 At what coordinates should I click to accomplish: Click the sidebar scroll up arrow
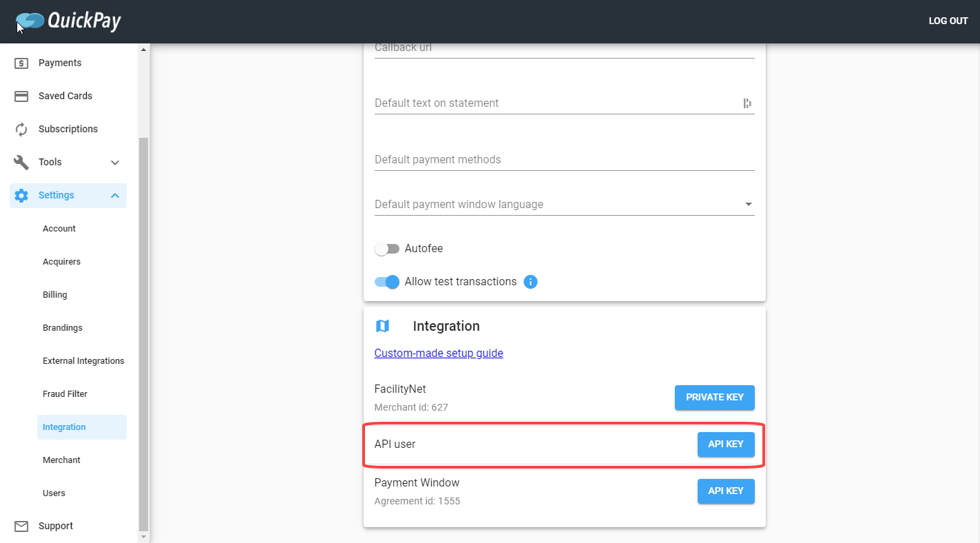tap(143, 50)
